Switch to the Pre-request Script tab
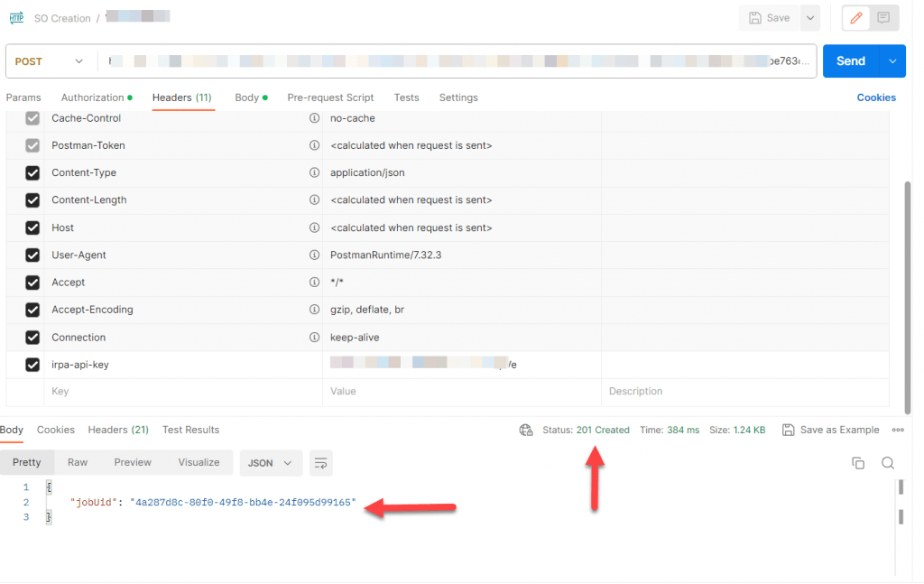This screenshot has width=924, height=584. [330, 97]
